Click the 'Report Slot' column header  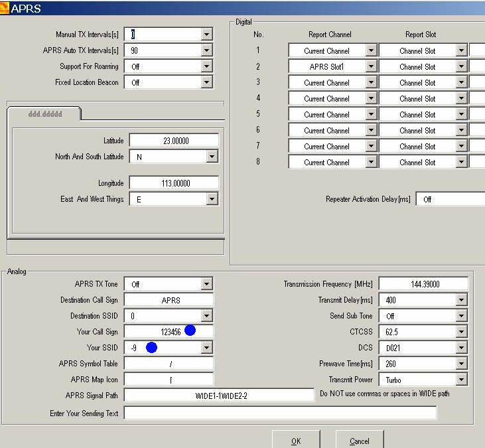pos(421,35)
